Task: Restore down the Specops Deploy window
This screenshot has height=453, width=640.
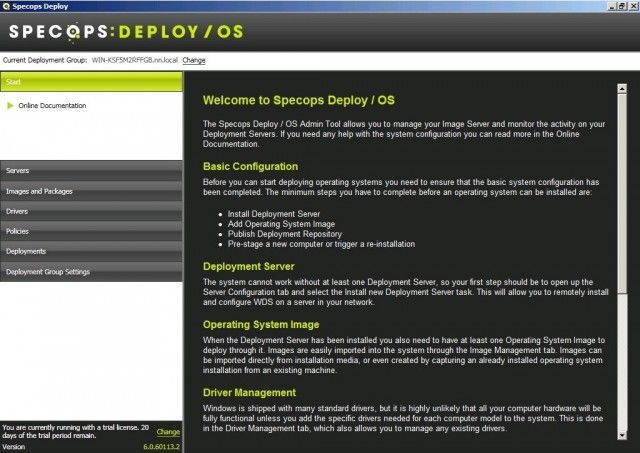Action: [x=622, y=6]
